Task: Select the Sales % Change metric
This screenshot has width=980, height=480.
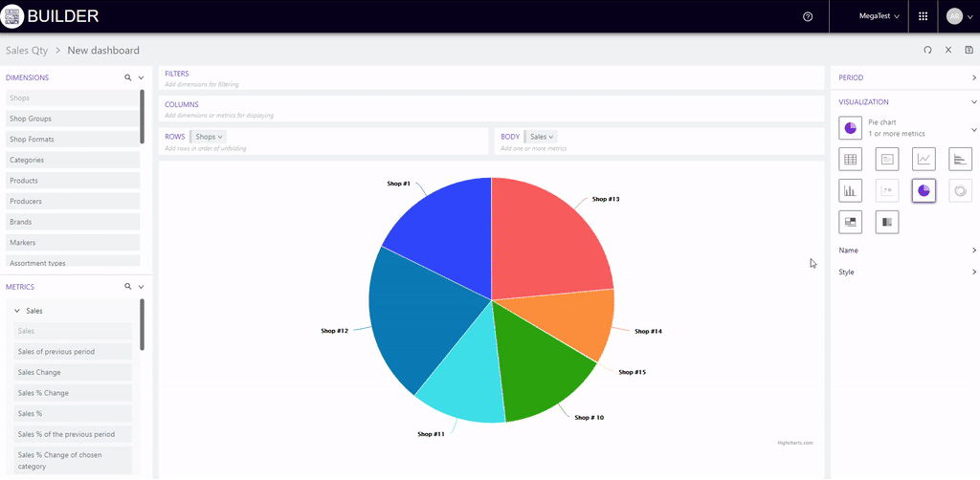Action: point(73,393)
